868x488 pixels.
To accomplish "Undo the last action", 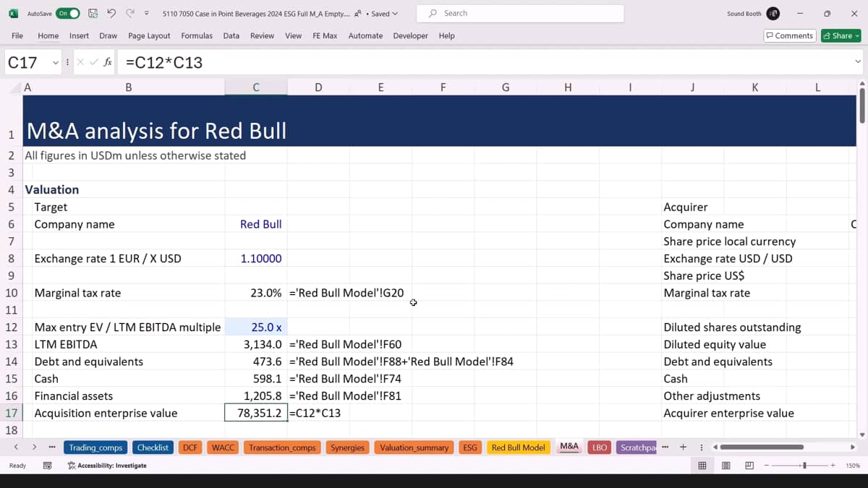I will 111,14.
